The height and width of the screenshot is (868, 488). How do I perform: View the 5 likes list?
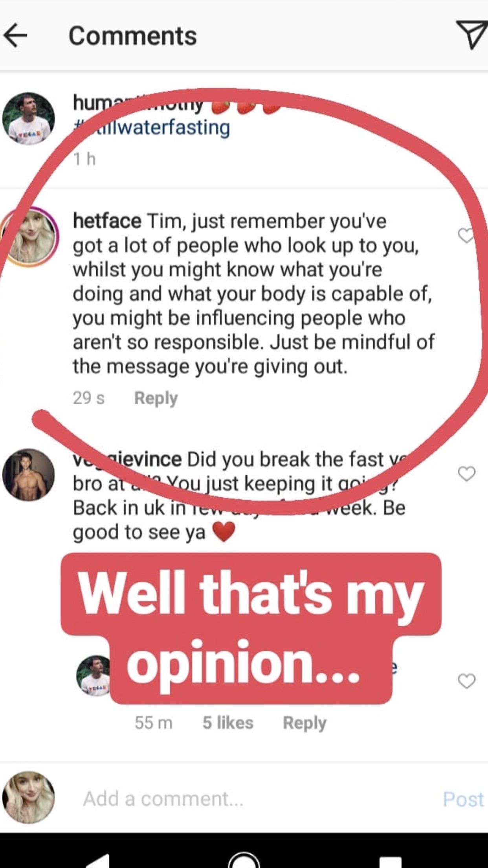point(228,723)
